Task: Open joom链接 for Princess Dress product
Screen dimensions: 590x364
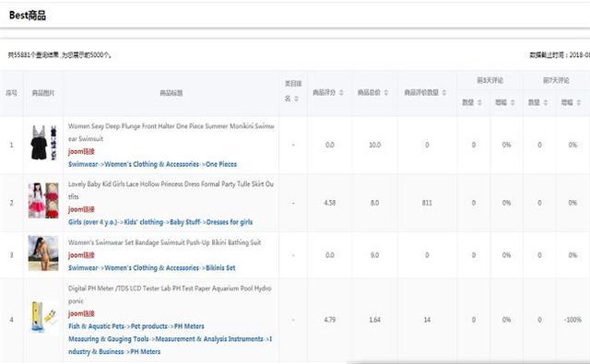Action: [x=81, y=209]
